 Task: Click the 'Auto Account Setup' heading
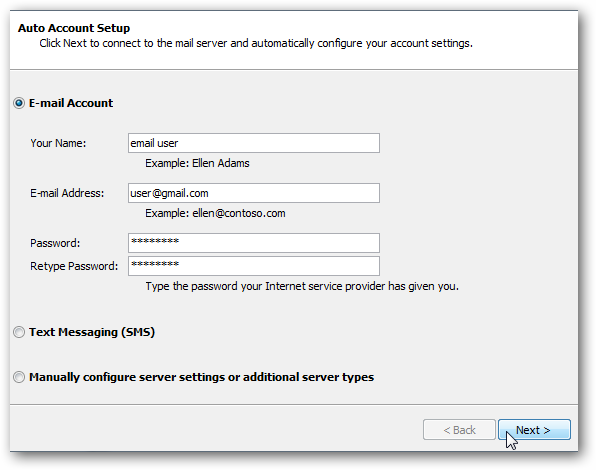tap(74, 28)
